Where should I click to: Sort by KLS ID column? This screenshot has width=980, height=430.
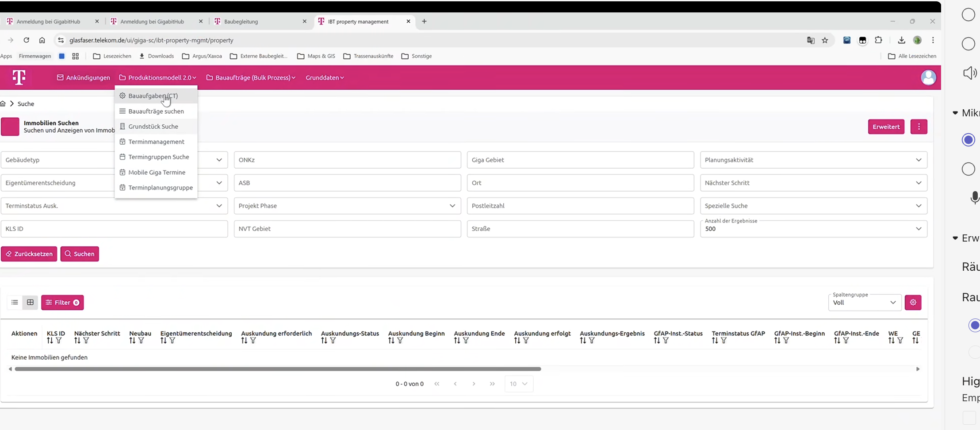coord(50,341)
